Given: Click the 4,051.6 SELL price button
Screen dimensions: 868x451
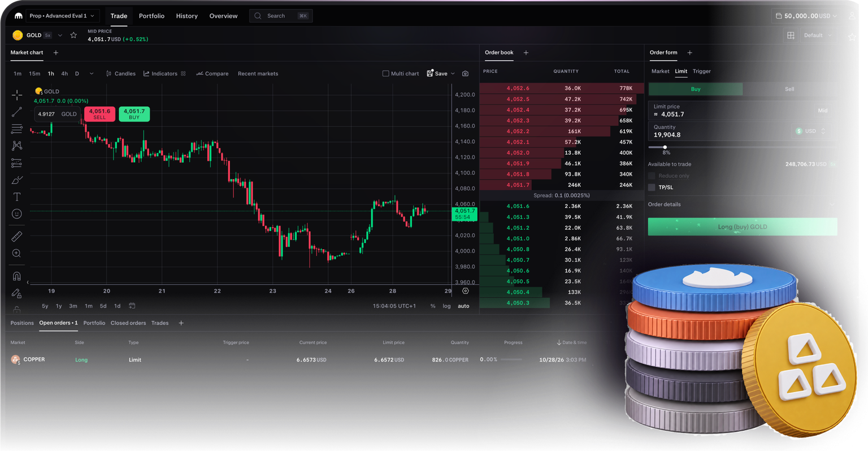Looking at the screenshot, I should pos(99,114).
